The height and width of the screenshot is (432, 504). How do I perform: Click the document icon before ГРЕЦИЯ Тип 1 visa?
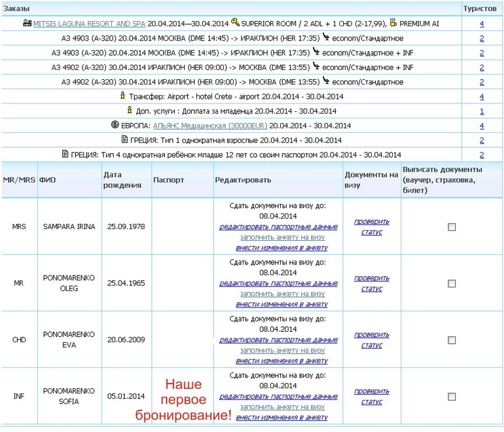(125, 139)
